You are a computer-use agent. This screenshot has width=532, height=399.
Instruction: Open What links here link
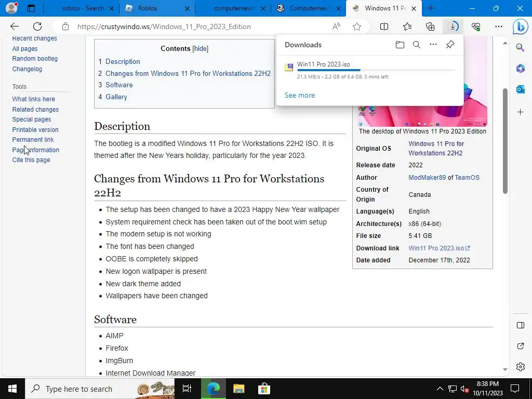[34, 99]
